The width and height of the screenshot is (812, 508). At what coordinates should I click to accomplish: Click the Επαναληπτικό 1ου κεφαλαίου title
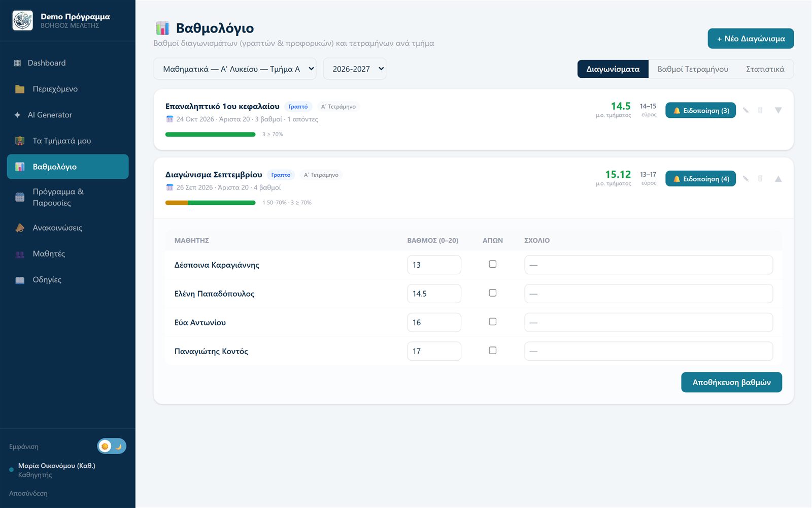click(x=222, y=106)
